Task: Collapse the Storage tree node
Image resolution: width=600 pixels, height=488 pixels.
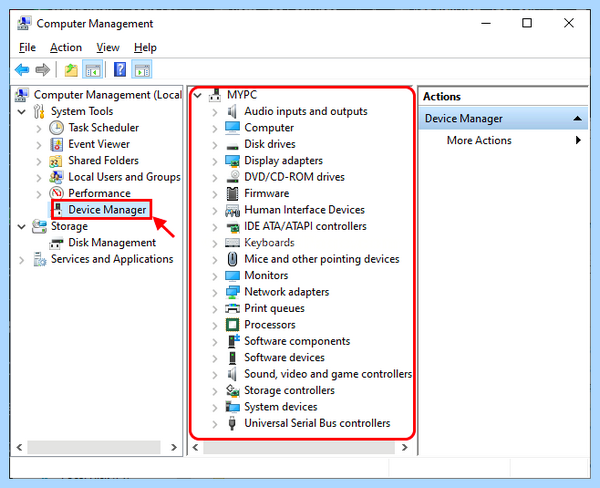Action: click(22, 227)
